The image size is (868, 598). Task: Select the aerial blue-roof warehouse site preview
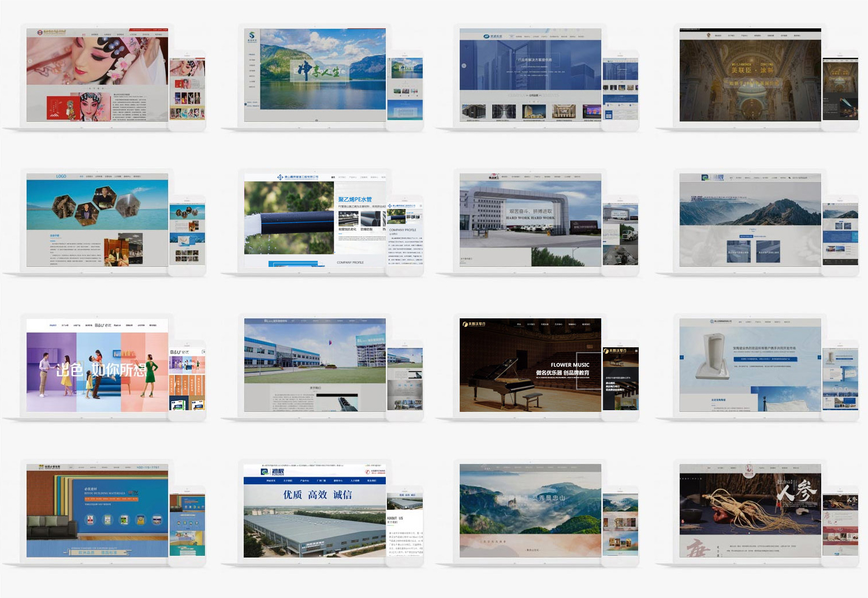coord(315,511)
